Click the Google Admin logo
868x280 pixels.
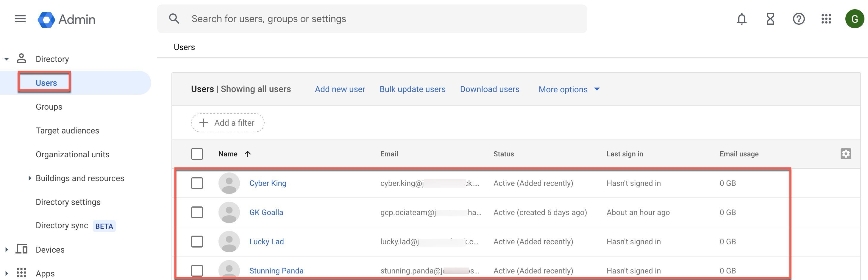(x=46, y=20)
